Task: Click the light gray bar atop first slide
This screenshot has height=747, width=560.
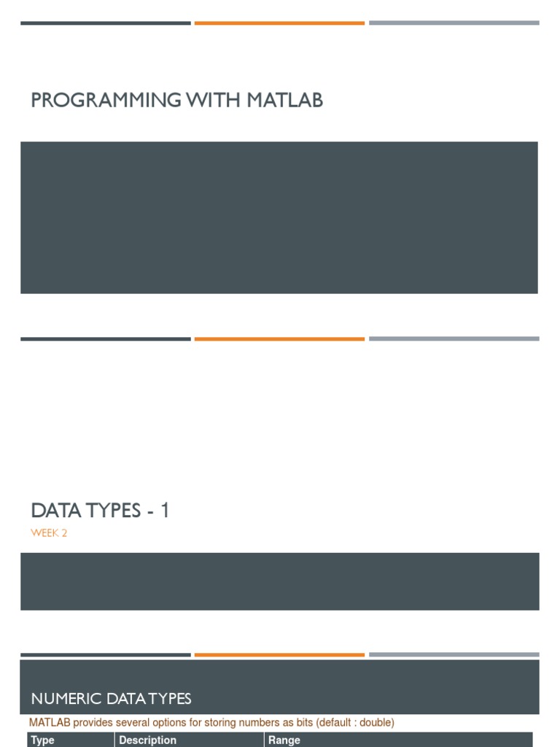Action: (x=454, y=23)
